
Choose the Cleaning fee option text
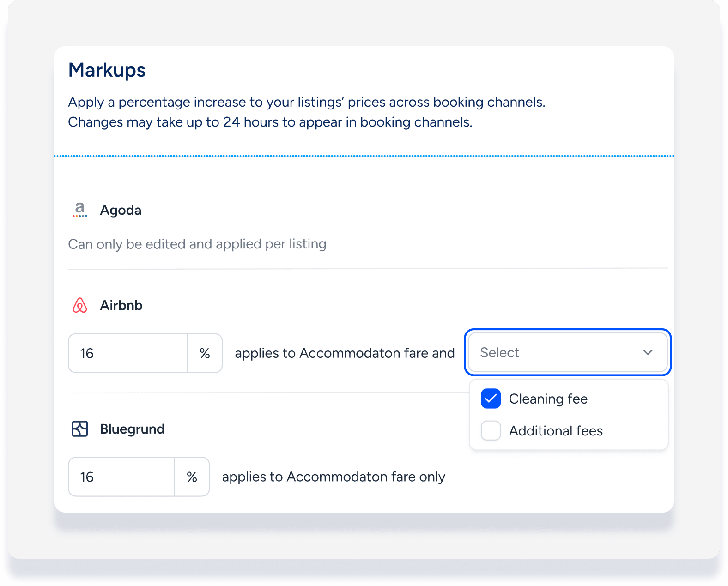tap(548, 399)
